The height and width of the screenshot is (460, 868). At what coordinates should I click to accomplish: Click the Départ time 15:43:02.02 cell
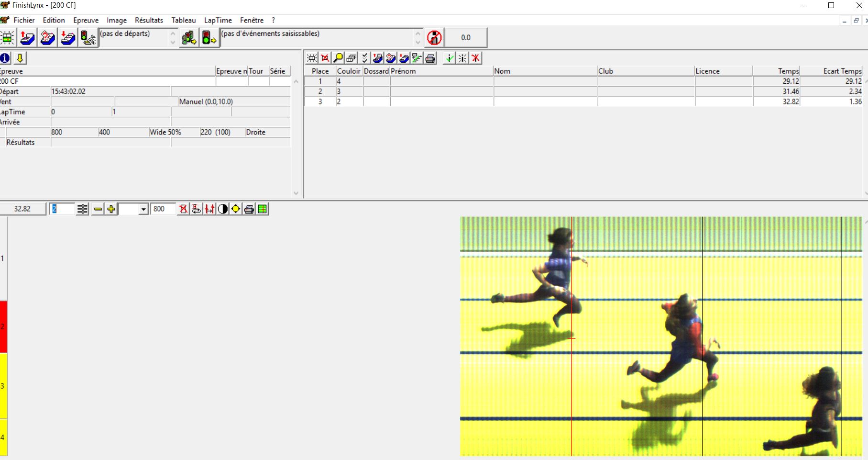(110, 91)
